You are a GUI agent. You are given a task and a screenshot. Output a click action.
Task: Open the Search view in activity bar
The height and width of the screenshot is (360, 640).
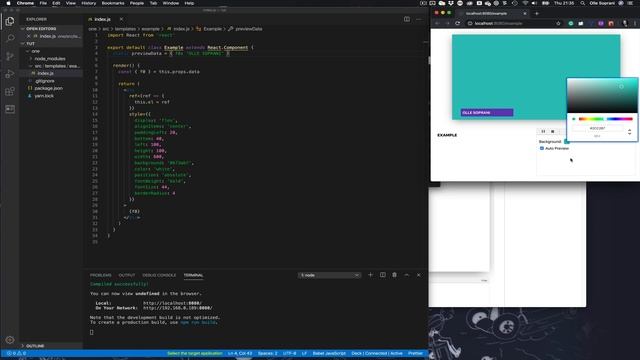click(x=10, y=38)
